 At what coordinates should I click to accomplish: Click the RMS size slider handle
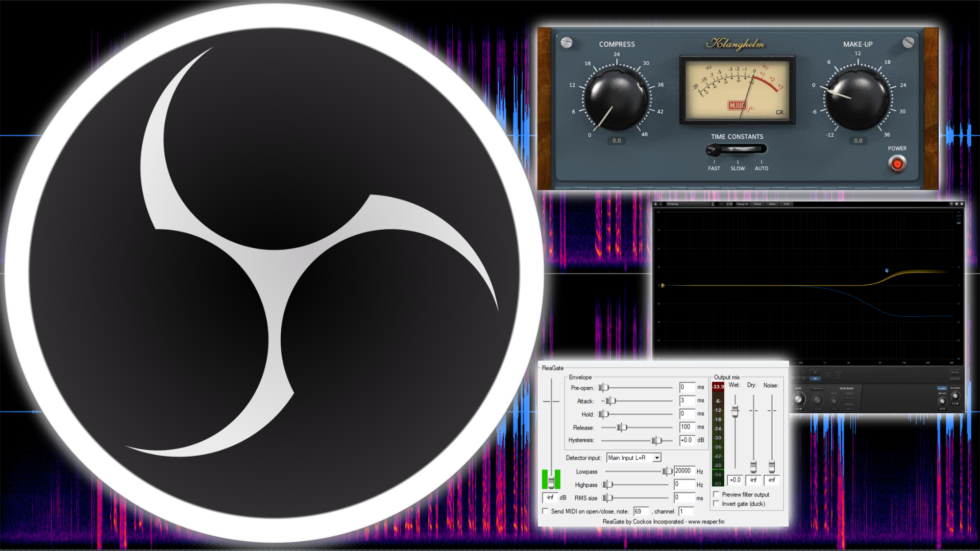pyautogui.click(x=607, y=498)
